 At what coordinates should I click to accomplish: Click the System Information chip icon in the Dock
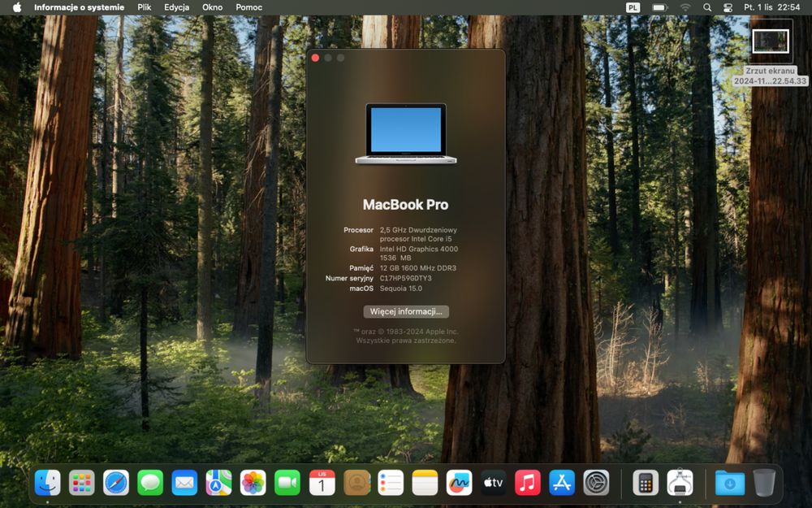680,483
